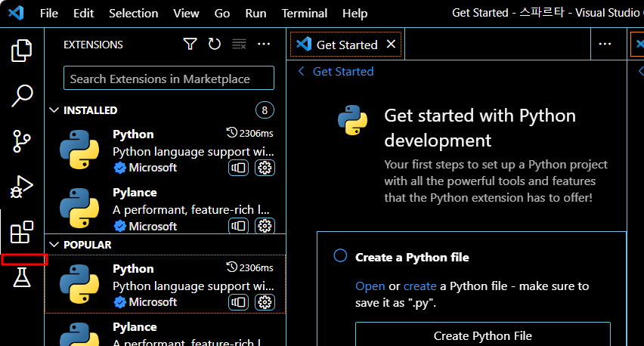Click the Visual Studio Code logo icon
644x346 pixels.
16,13
